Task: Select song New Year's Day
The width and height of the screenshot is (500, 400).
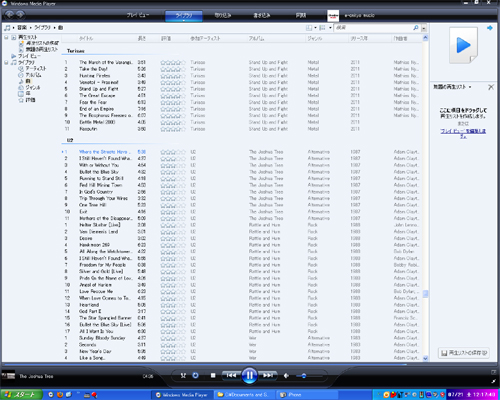Action: [x=95, y=351]
